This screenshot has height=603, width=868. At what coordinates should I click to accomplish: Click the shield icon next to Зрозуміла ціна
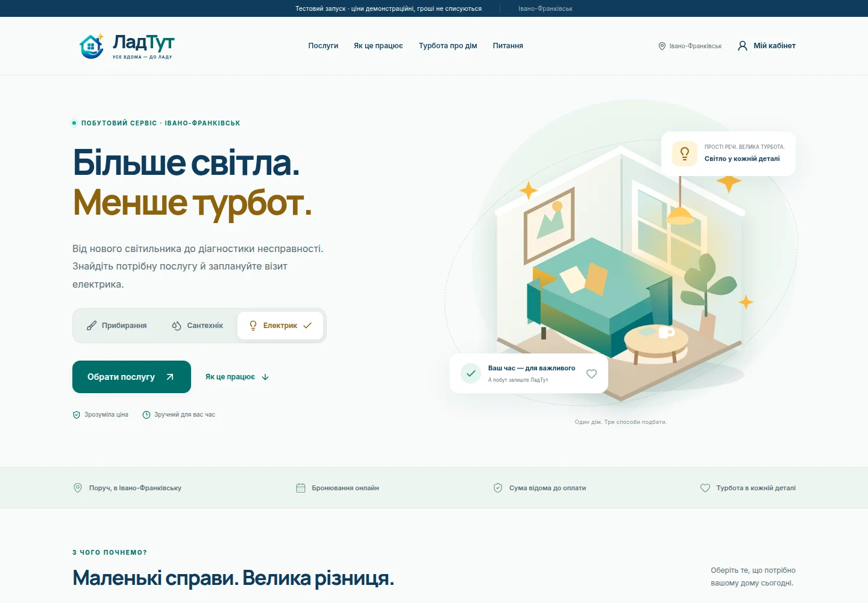(77, 415)
